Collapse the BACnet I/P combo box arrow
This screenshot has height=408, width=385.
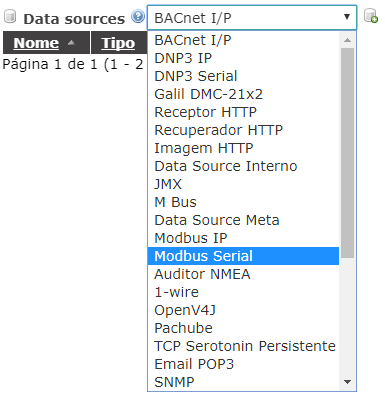click(x=347, y=17)
